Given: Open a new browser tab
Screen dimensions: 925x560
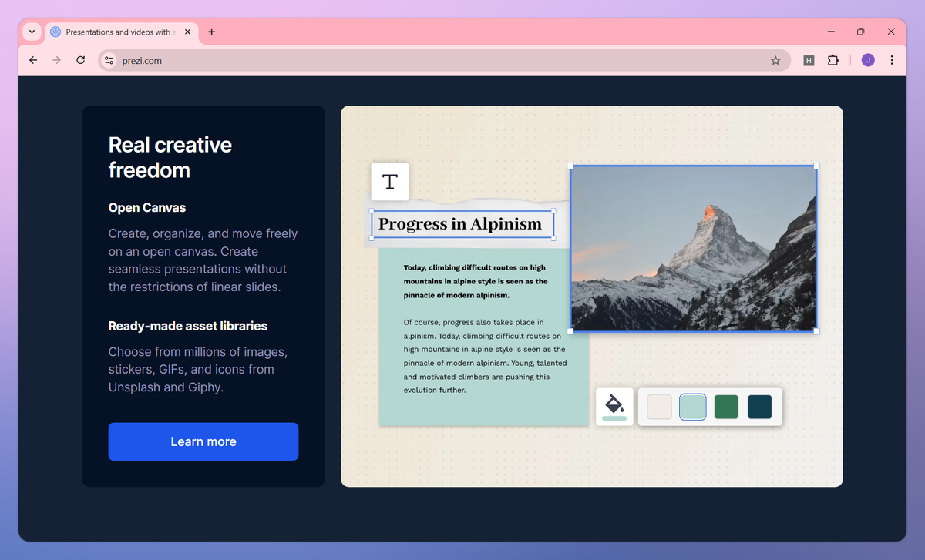Looking at the screenshot, I should (211, 32).
